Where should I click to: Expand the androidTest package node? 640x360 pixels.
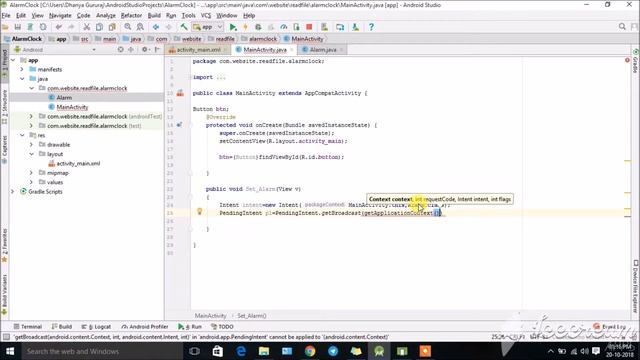click(31, 116)
